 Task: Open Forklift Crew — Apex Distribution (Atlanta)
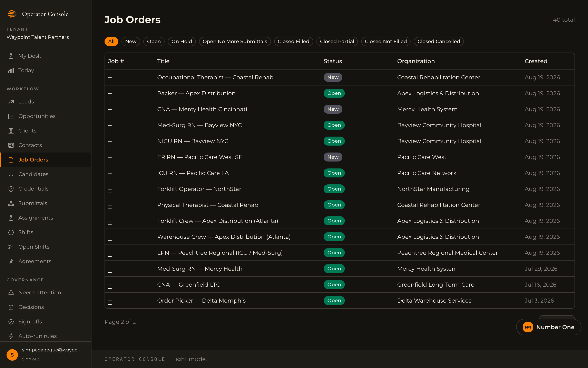click(218, 221)
